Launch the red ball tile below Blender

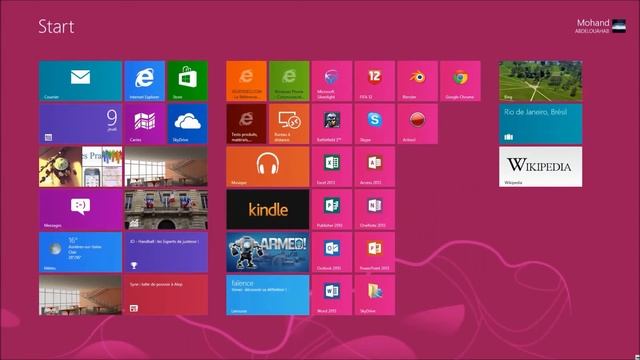coord(418,124)
